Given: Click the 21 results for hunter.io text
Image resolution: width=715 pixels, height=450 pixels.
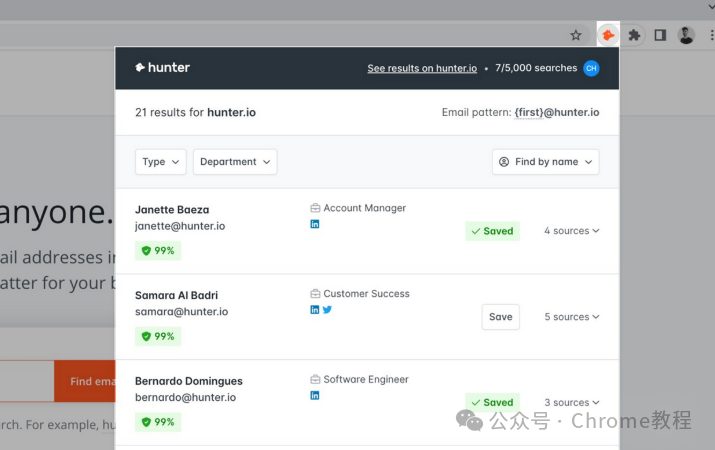Looking at the screenshot, I should [195, 112].
